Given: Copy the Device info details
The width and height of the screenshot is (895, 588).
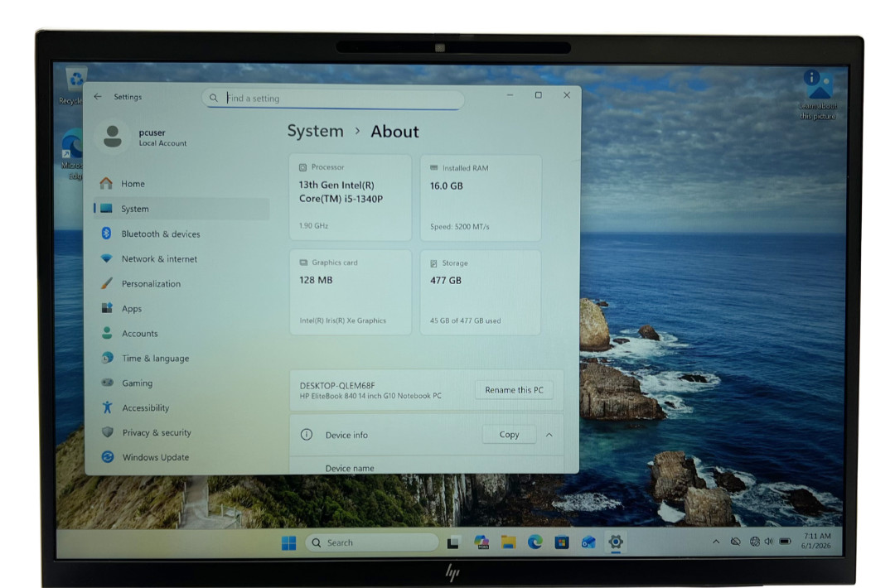Looking at the screenshot, I should (509, 435).
